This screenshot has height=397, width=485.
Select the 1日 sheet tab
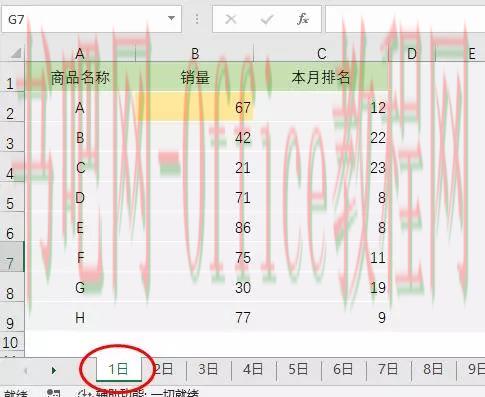(x=118, y=369)
